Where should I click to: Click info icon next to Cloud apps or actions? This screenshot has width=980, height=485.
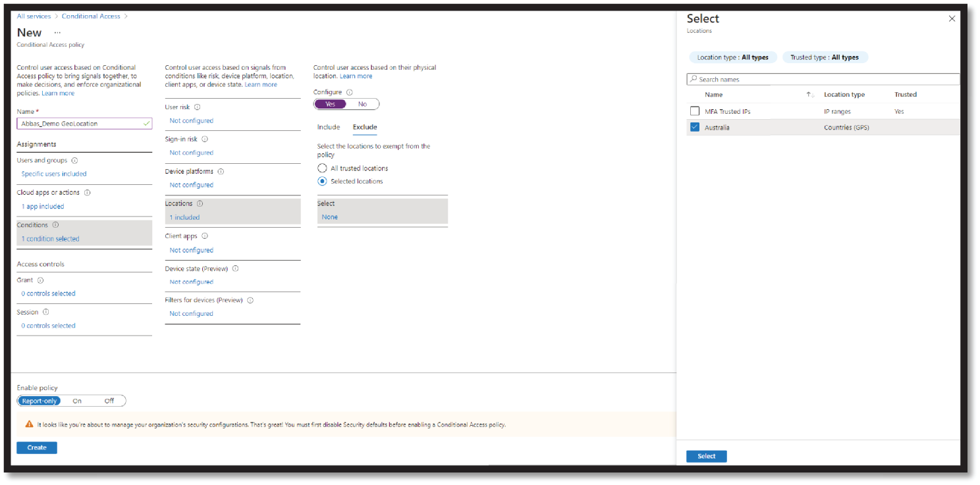(x=87, y=193)
